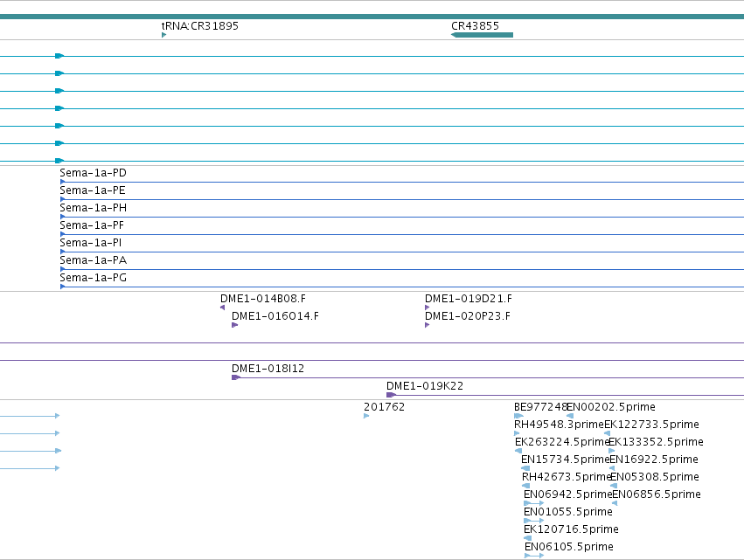
Task: Click the EN01055.5prime EST label
Action: [x=568, y=512]
